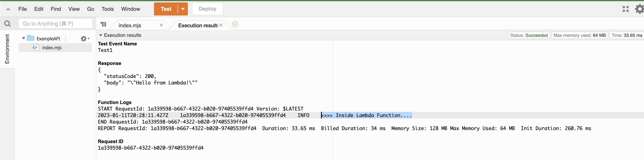Click the search magnifier icon
Screen dimensions: 644x160
point(8,24)
